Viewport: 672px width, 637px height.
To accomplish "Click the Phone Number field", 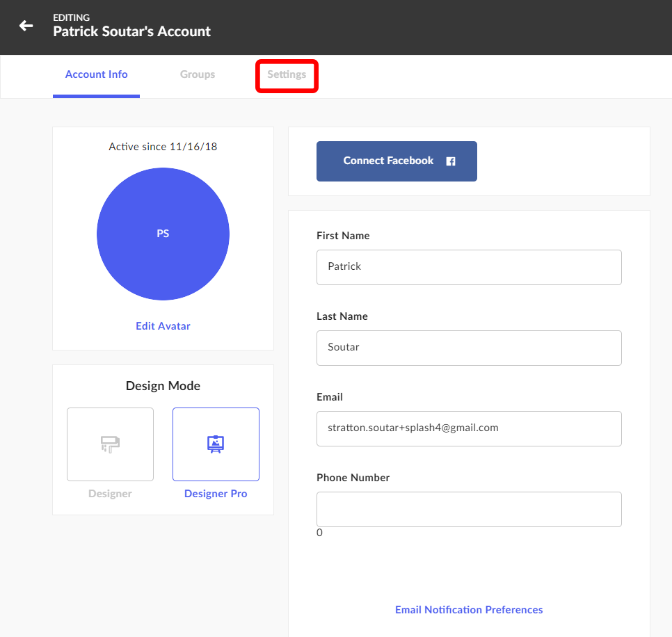I will click(469, 509).
